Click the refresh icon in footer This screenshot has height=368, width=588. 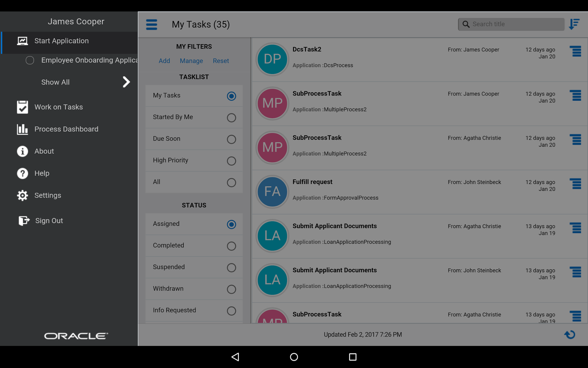(570, 334)
